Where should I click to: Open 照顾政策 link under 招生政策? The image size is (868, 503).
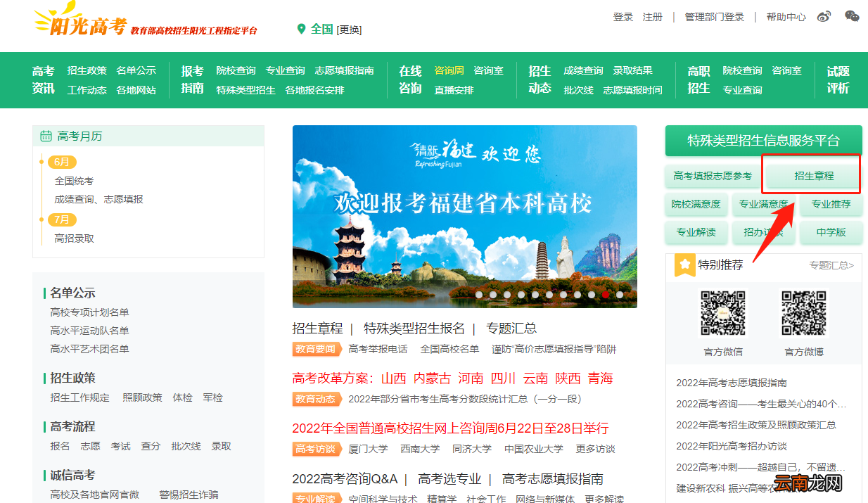(142, 397)
